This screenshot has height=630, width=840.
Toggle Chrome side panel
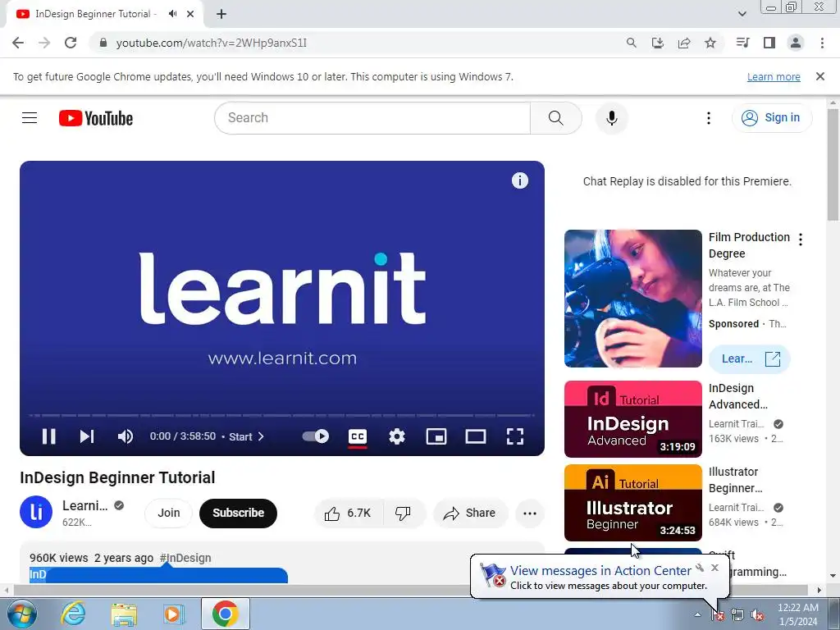(769, 43)
